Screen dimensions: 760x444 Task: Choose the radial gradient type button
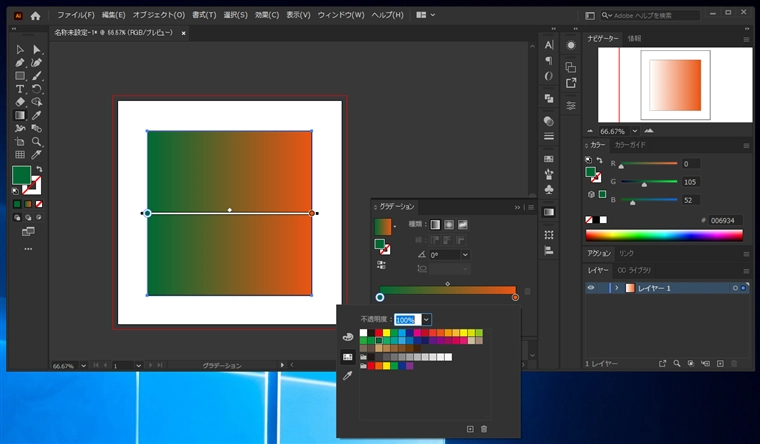[449, 224]
